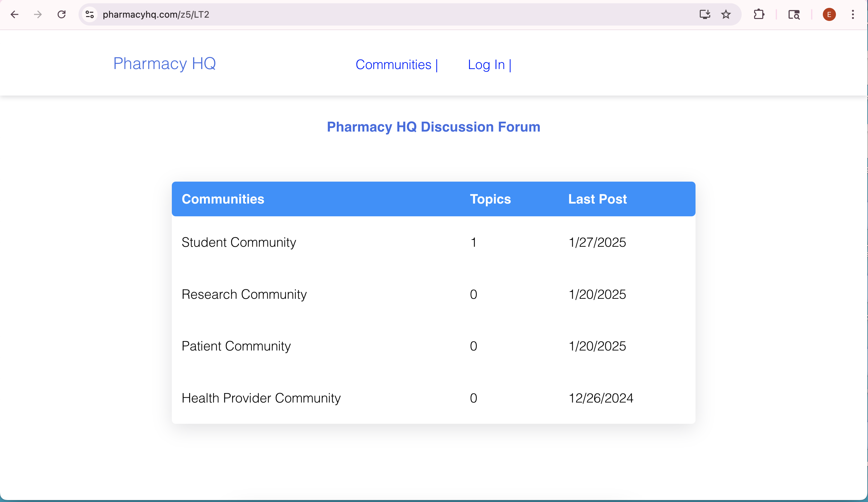868x502 pixels.
Task: Open the Log In nav link
Action: coord(486,65)
